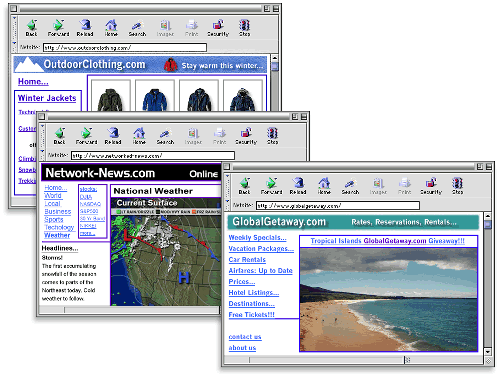Open the Winter Jackets link

point(47,98)
